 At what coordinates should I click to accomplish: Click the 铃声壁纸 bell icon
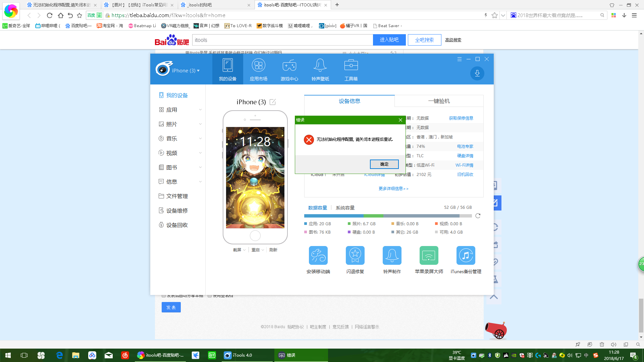point(320,65)
